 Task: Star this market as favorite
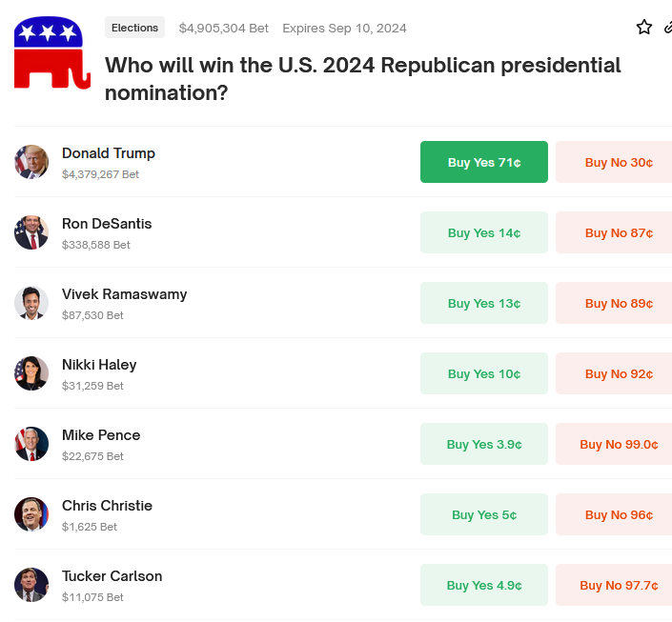(643, 28)
